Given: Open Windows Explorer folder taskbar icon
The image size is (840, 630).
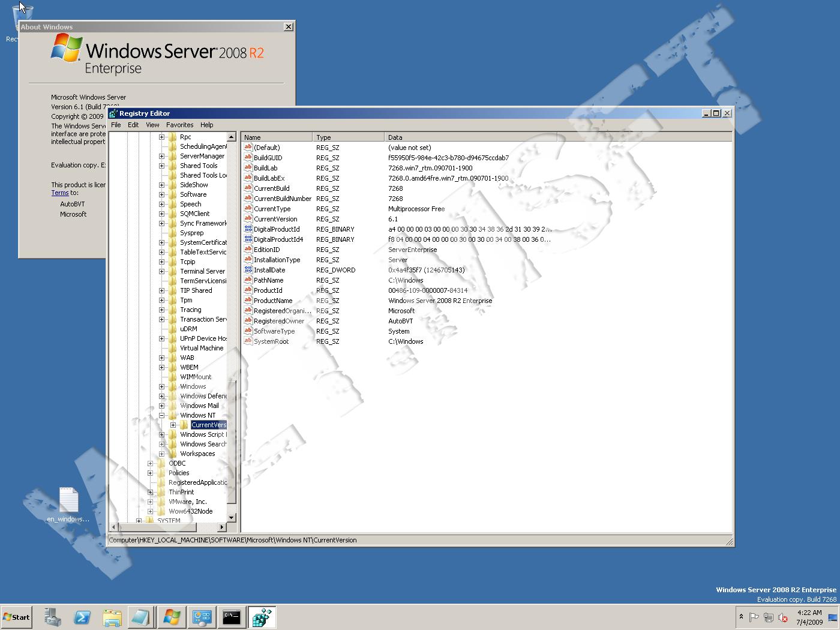Looking at the screenshot, I should [112, 617].
